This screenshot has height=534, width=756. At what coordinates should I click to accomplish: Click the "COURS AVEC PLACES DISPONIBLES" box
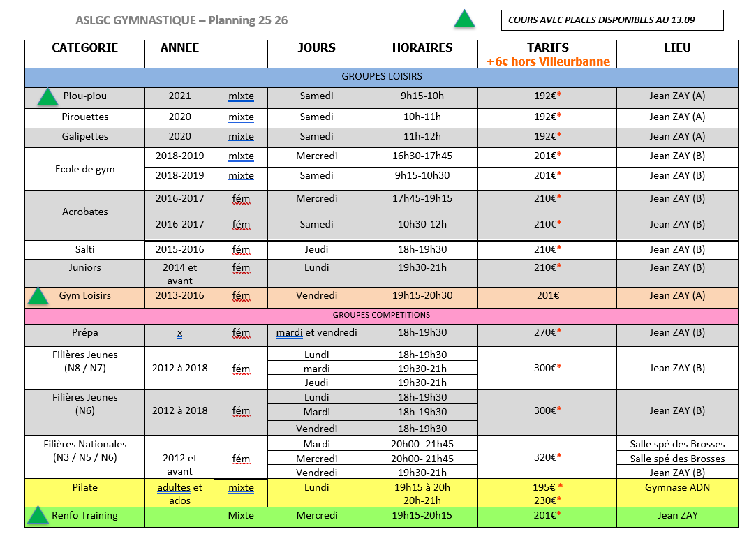point(612,20)
